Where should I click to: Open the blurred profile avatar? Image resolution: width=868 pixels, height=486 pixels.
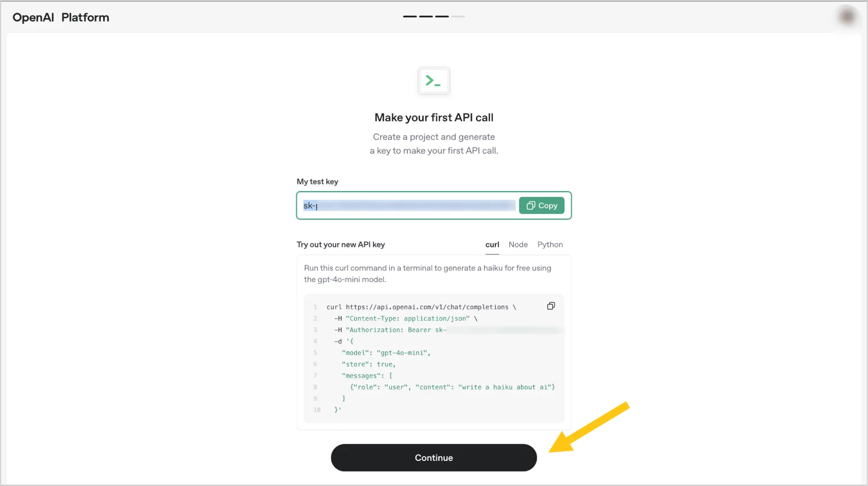[846, 16]
